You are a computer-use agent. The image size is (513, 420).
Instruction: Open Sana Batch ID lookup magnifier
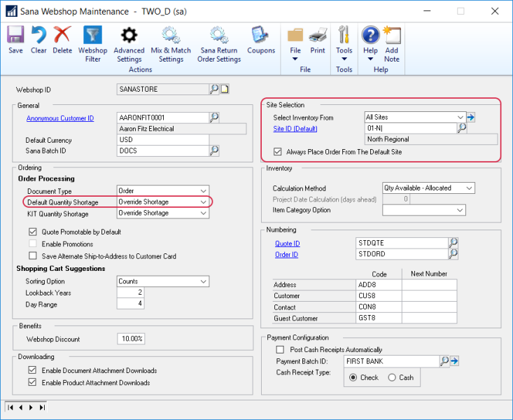(x=214, y=150)
